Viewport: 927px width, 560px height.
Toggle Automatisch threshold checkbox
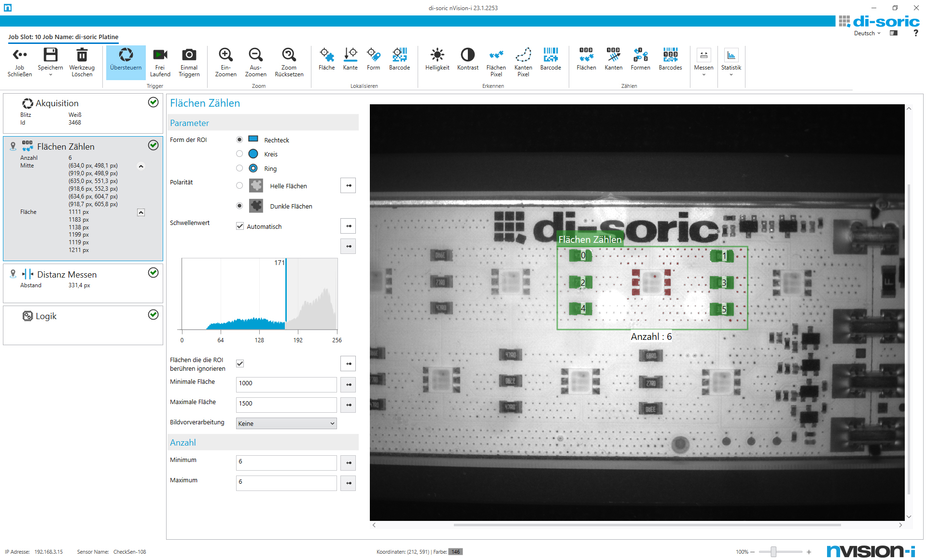240,226
